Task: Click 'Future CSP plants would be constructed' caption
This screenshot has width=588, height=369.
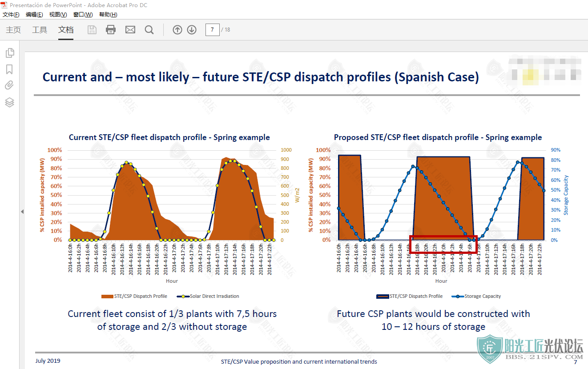Action: pyautogui.click(x=433, y=314)
